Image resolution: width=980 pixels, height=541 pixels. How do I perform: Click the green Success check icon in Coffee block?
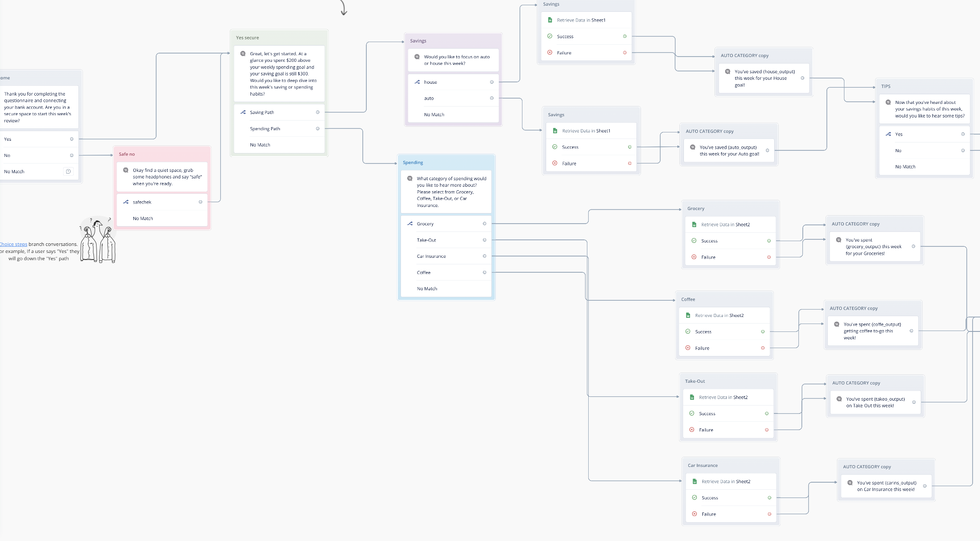point(687,331)
